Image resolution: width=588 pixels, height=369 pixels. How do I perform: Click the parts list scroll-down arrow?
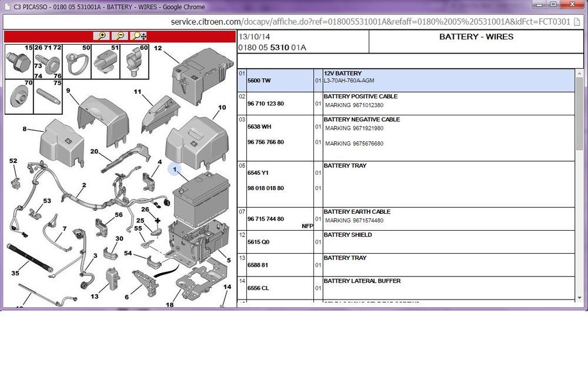point(579,298)
